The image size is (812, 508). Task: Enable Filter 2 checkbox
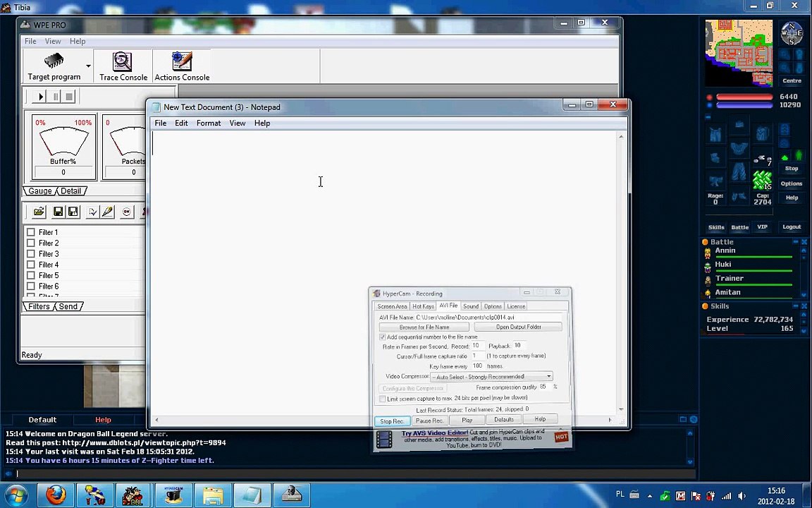[30, 243]
